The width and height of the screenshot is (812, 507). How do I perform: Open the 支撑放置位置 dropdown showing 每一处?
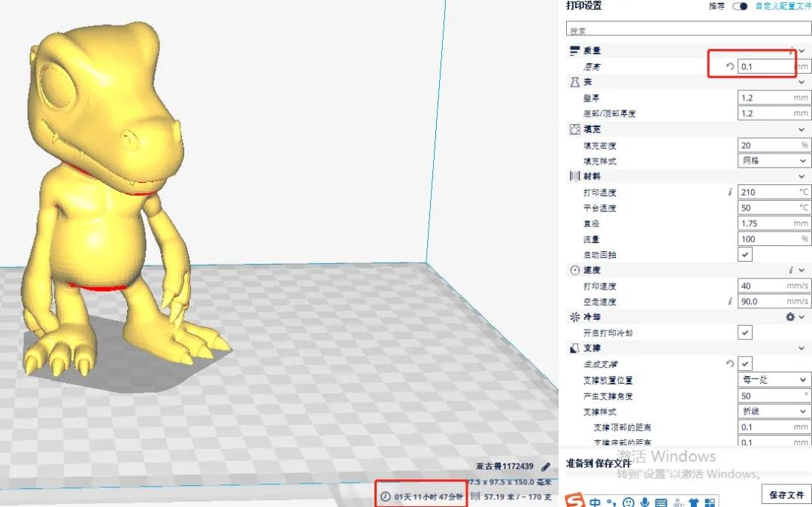[773, 380]
